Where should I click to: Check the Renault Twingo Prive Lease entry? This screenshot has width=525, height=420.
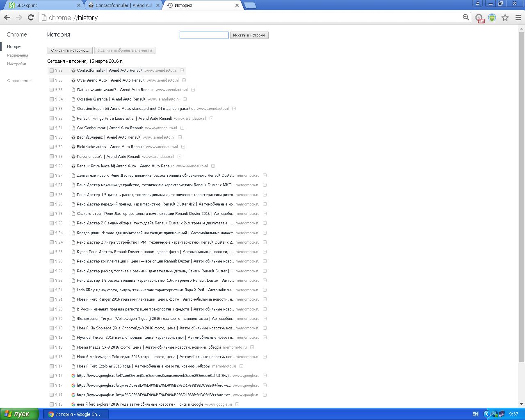[x=52, y=119]
